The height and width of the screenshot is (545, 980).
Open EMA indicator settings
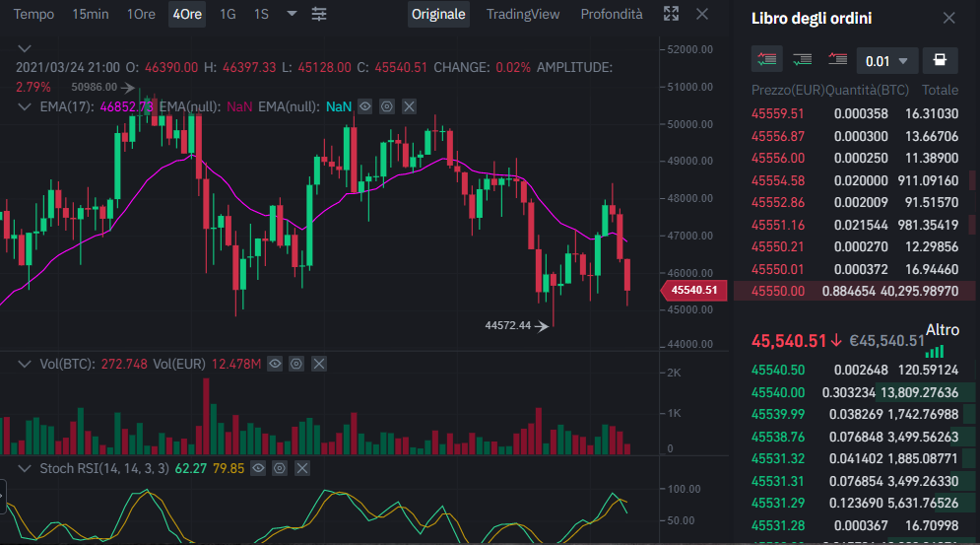(387, 106)
